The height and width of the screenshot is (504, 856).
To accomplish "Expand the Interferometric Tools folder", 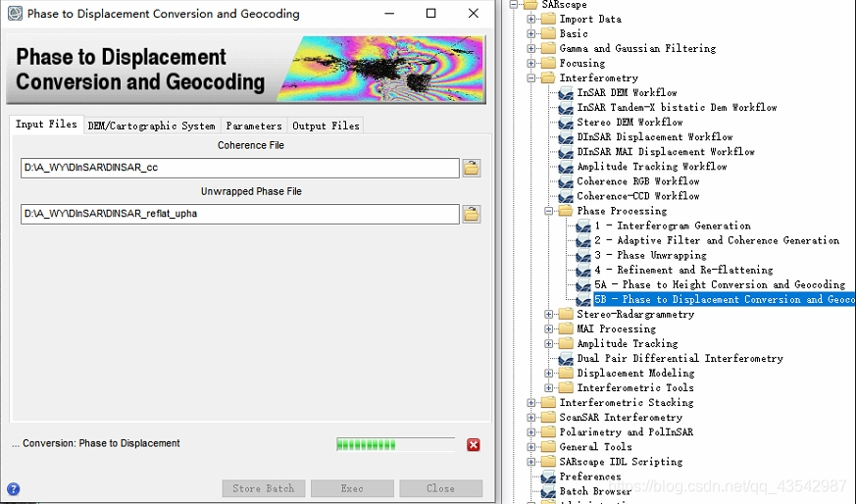I will 548,387.
